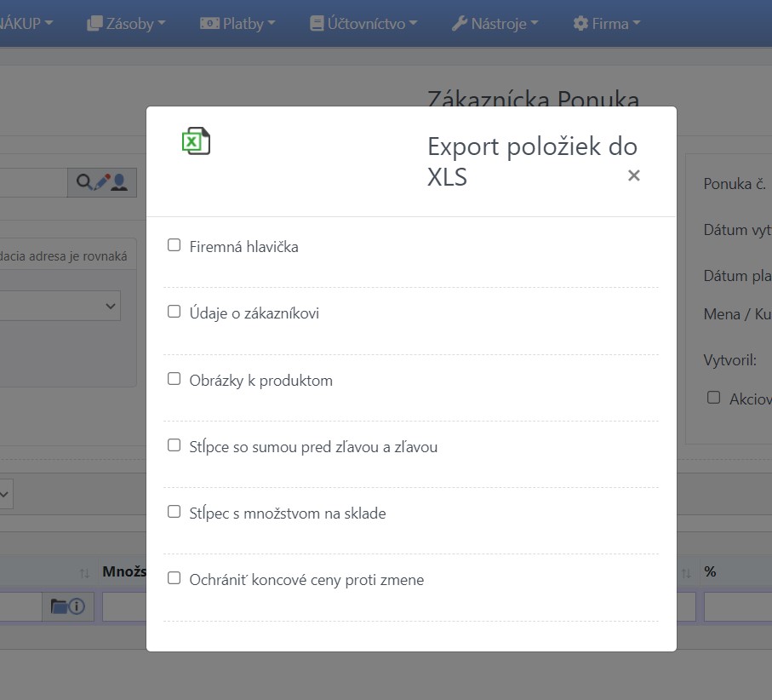Enable Stĺpec s množstvom na sklade
The image size is (772, 700).
click(x=174, y=512)
